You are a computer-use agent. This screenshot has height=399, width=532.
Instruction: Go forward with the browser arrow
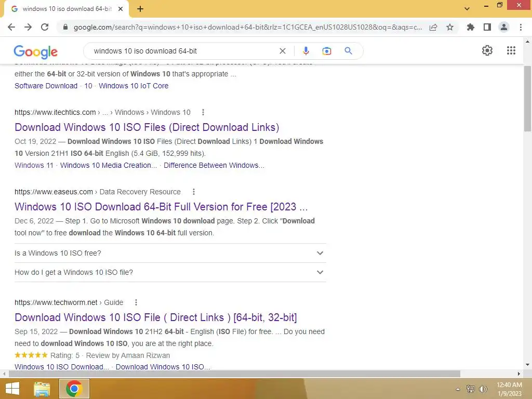tap(28, 27)
